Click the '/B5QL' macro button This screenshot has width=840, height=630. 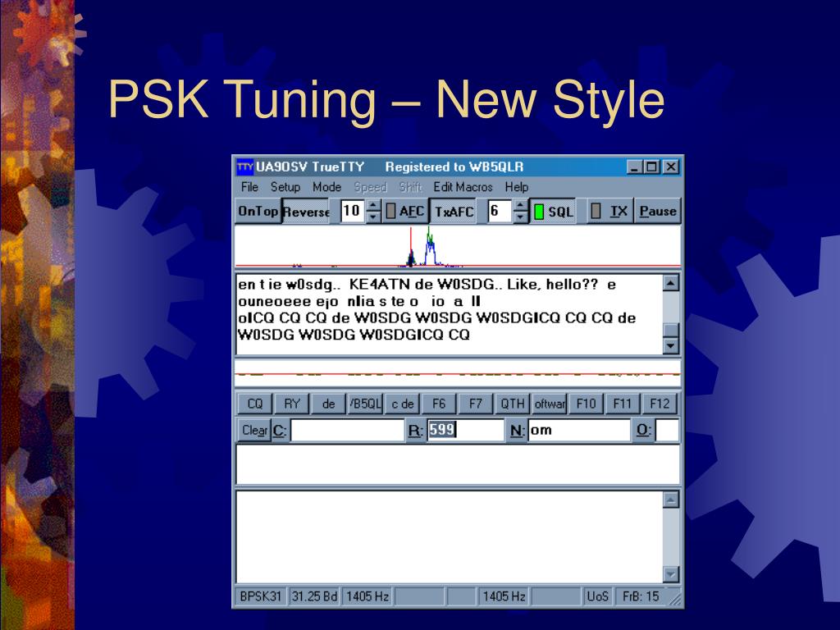pos(365,404)
